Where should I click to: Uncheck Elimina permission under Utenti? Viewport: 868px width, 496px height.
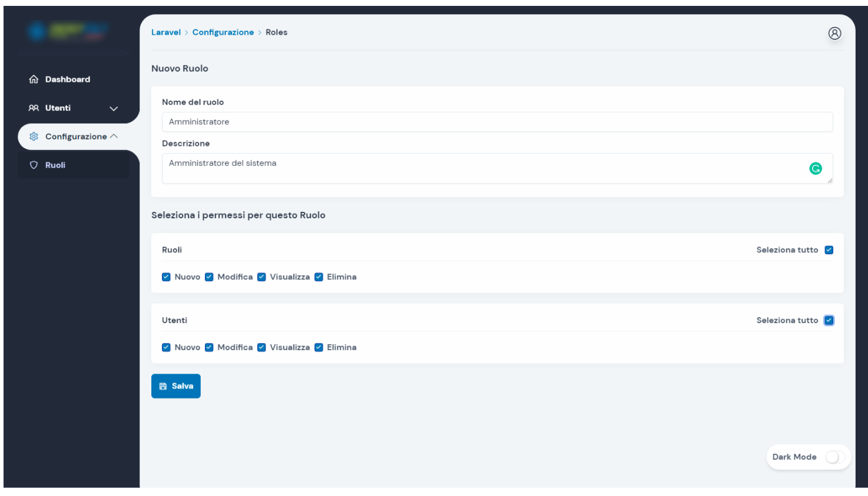[319, 348]
